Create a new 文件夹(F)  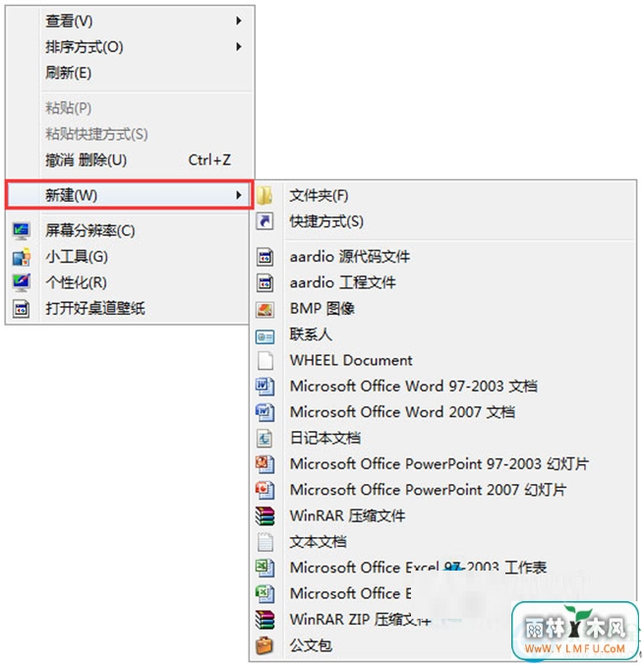pos(443,196)
